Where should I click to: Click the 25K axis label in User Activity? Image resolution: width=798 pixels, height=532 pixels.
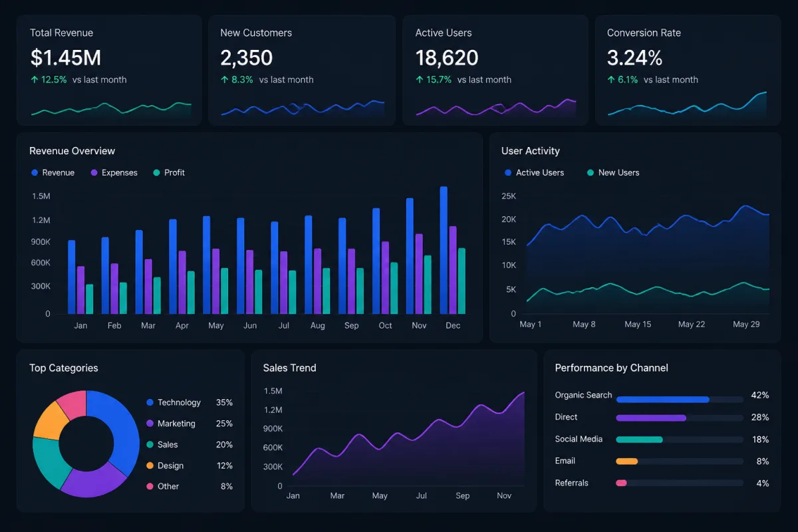click(509, 196)
